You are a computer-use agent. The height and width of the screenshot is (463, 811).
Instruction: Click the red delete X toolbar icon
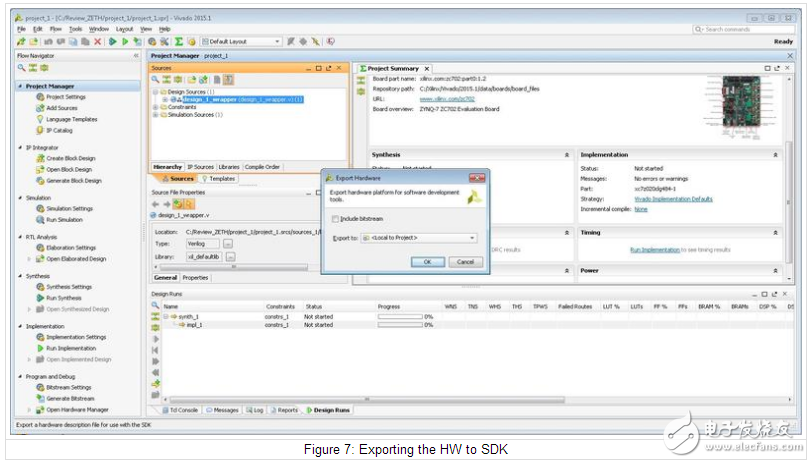click(x=99, y=41)
